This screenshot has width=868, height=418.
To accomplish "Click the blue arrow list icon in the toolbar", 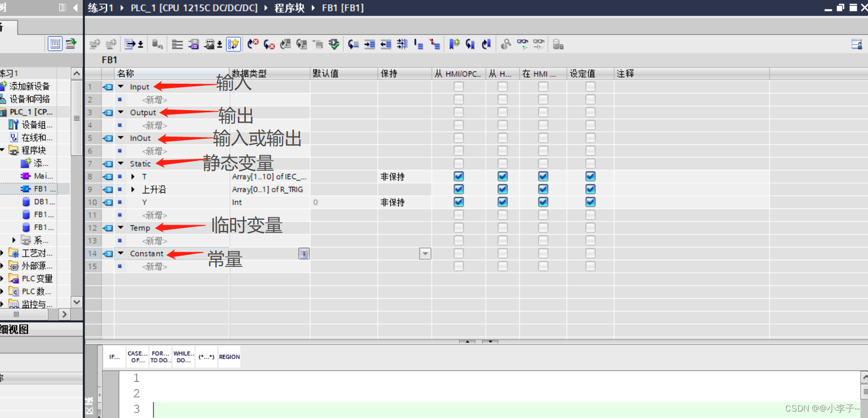I will click(134, 44).
